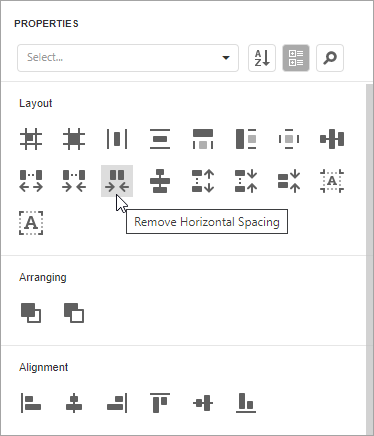Click the Align Middles alignment icon
The width and height of the screenshot is (374, 436).
203,403
